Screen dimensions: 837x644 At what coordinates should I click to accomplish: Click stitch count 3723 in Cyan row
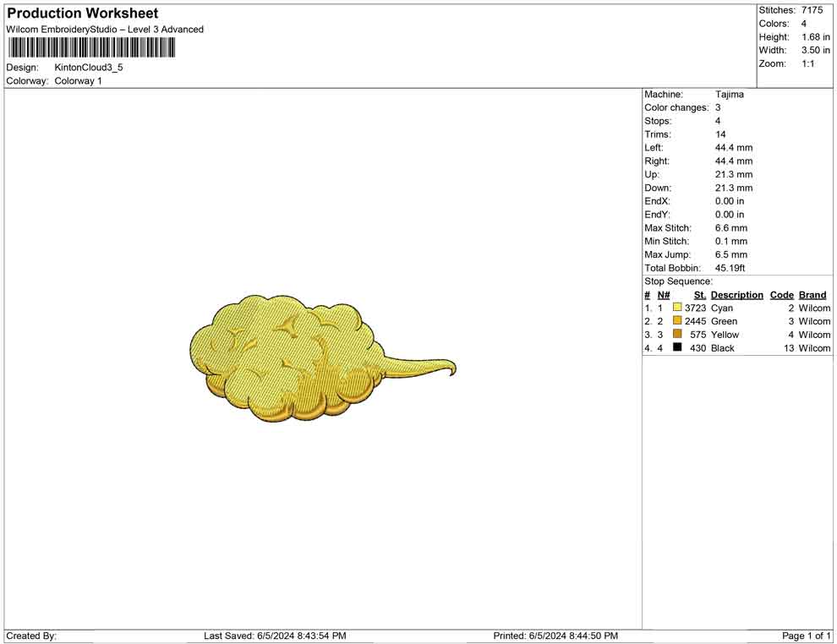pos(696,308)
